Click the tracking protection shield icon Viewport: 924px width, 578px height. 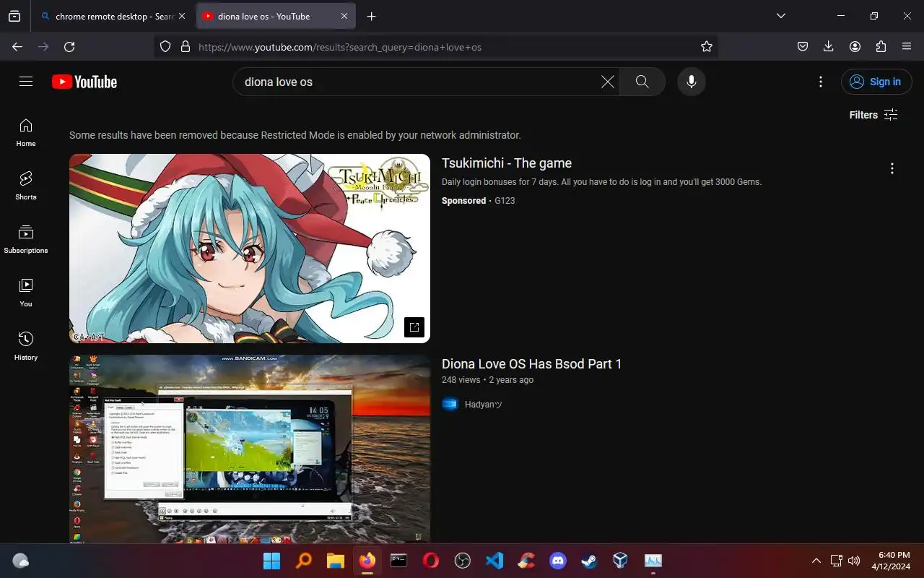point(165,46)
